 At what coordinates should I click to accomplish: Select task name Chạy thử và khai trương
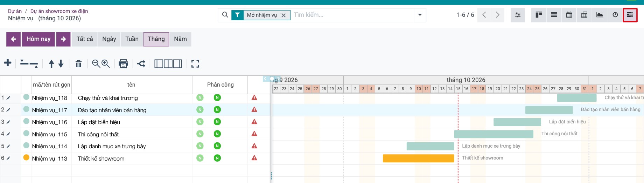(x=108, y=98)
